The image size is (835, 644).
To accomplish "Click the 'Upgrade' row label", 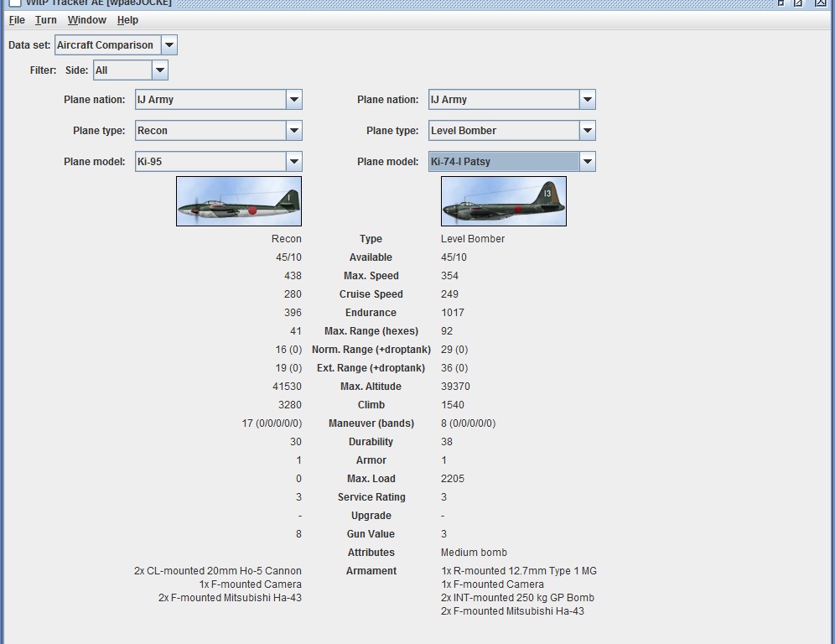I will 371,516.
